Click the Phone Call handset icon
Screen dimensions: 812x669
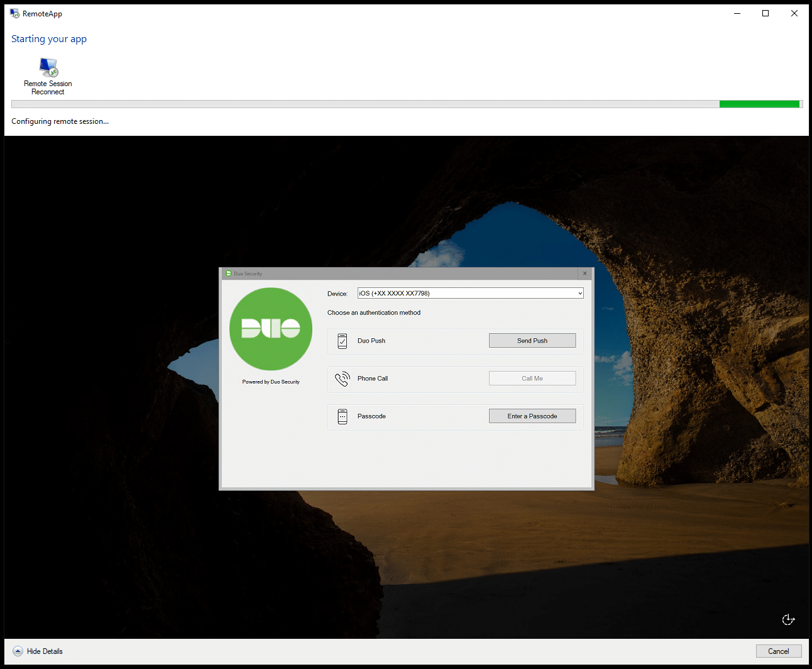point(343,379)
